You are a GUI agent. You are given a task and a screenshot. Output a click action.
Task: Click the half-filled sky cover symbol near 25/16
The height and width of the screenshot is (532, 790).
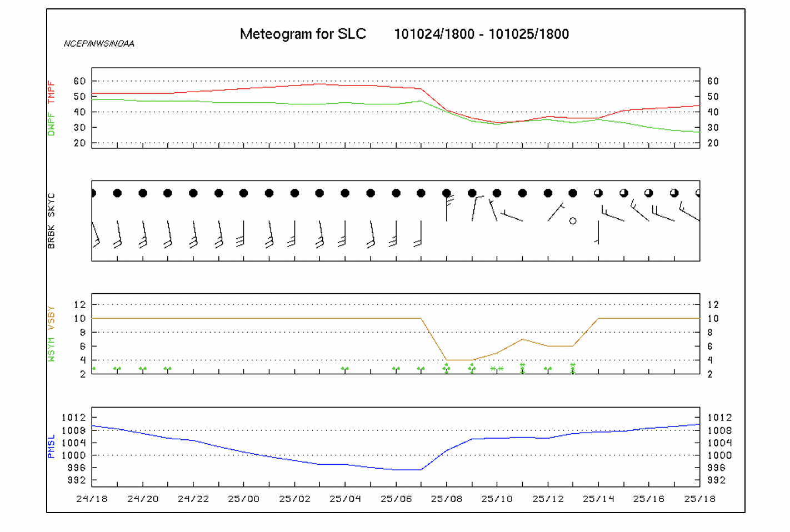click(x=648, y=193)
